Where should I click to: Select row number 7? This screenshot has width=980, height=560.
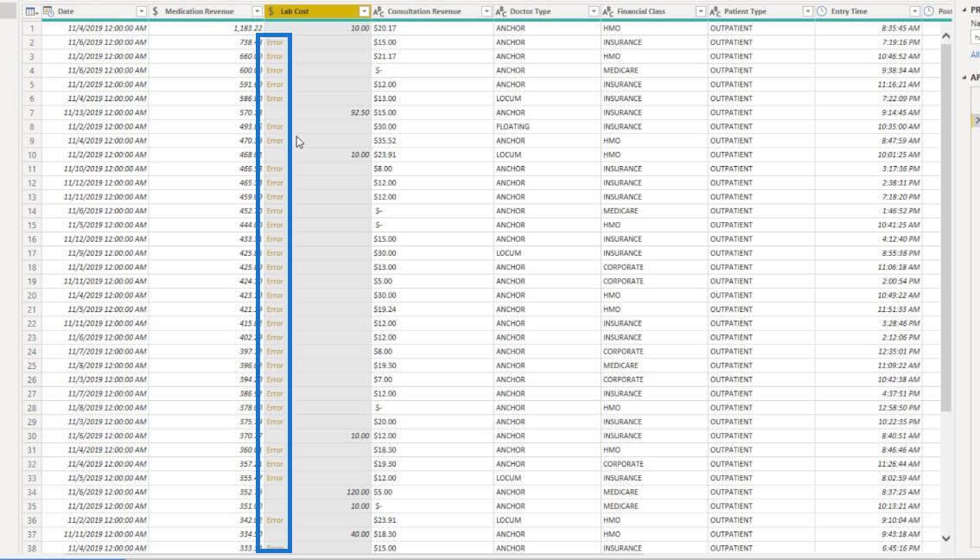coord(32,112)
